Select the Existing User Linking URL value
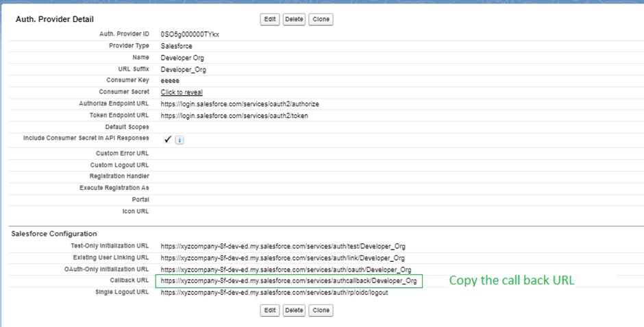The width and height of the screenshot is (644, 327). 282,258
